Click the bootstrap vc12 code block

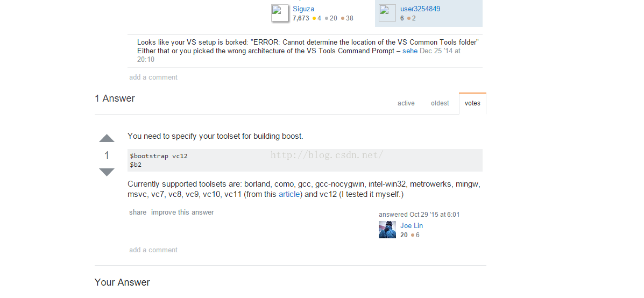(x=305, y=160)
